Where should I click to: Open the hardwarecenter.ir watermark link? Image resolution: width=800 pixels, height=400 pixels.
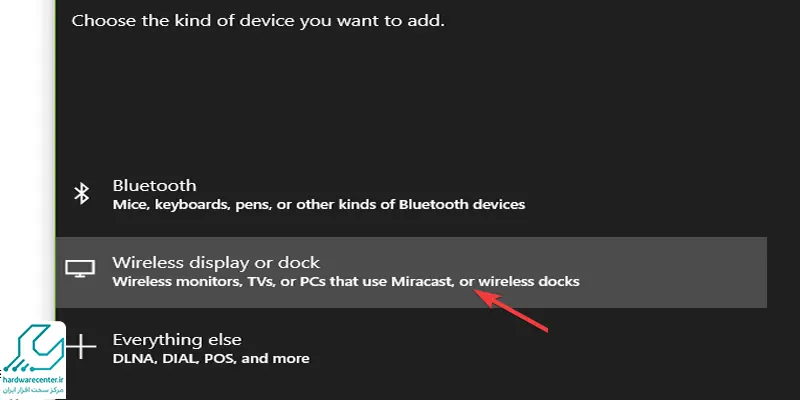[x=32, y=380]
